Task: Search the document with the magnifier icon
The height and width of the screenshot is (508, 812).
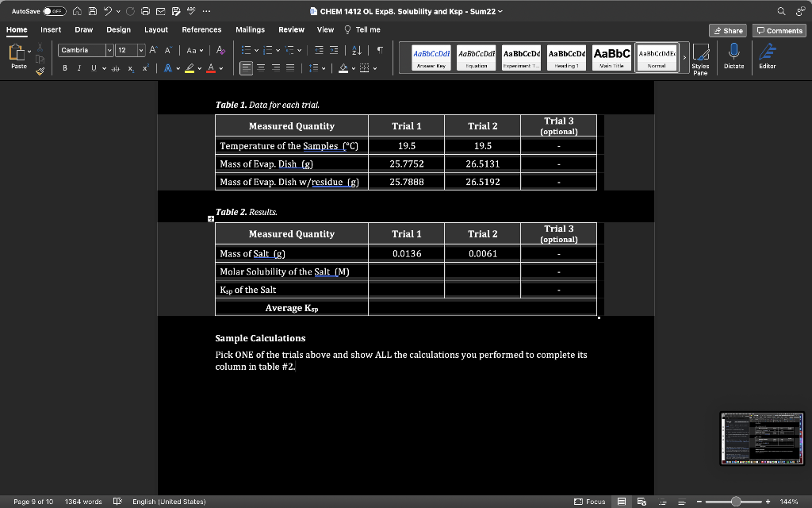Action: (781, 11)
